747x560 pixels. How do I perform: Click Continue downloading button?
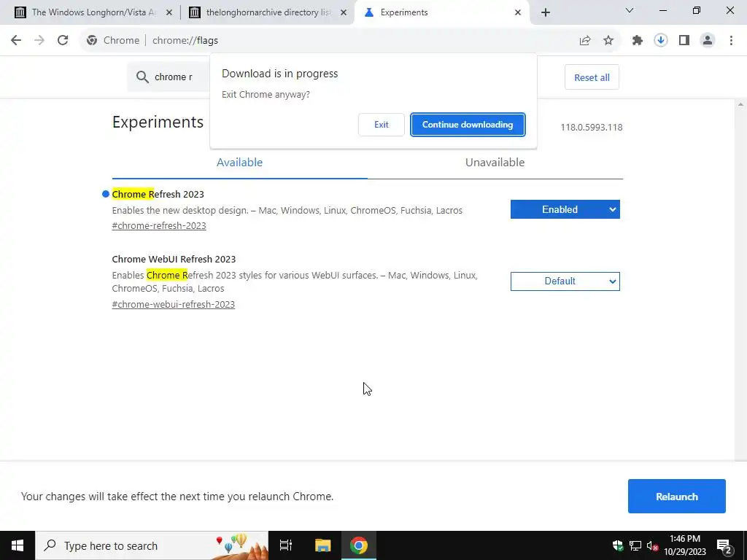tap(468, 125)
